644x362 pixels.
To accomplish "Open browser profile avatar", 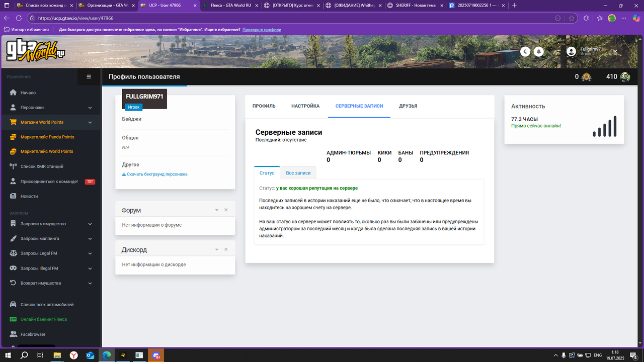I will coord(612,18).
